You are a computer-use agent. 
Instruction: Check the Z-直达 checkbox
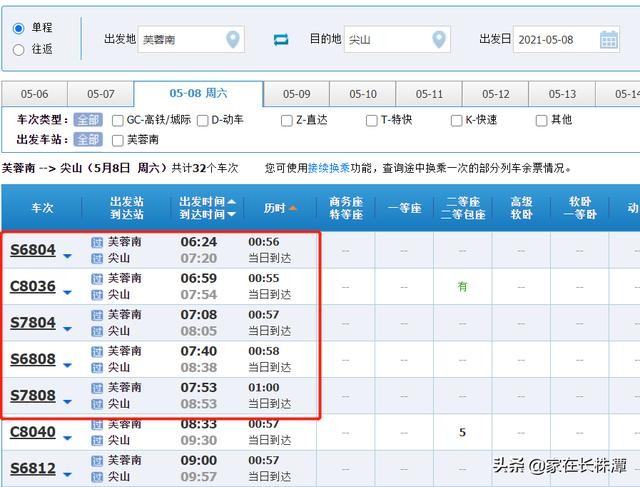click(x=287, y=120)
